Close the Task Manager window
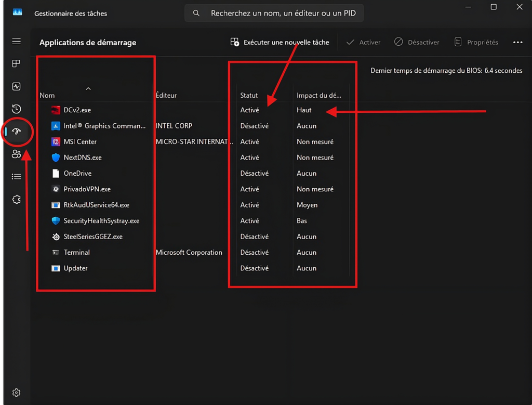The height and width of the screenshot is (405, 532). 520,7
